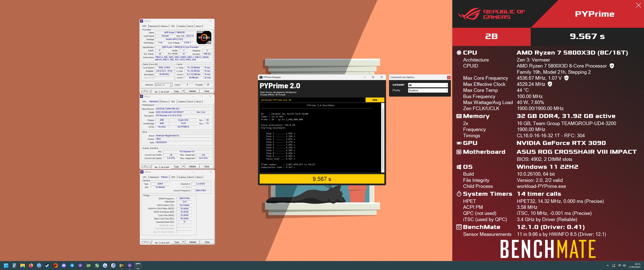Viewport: 644px width, 270px height.
Task: Focus the terminal window taskbar icon
Action: tap(138, 265)
